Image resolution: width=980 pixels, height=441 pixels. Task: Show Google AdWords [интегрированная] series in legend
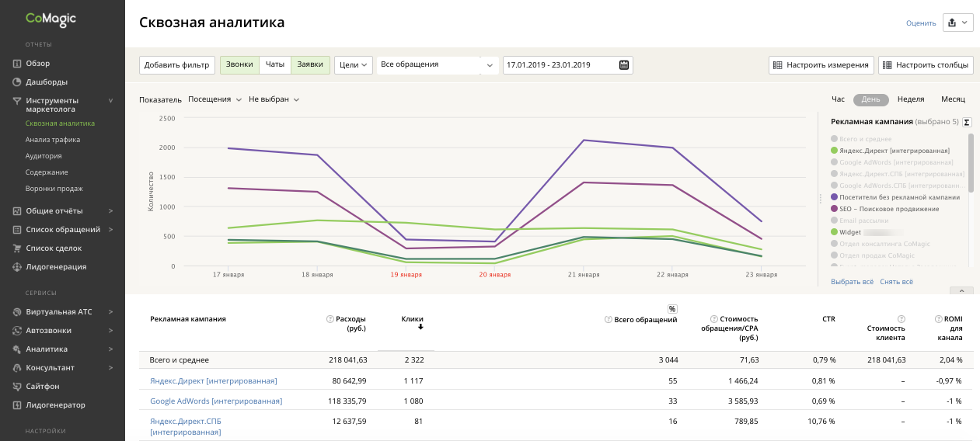[891, 162]
